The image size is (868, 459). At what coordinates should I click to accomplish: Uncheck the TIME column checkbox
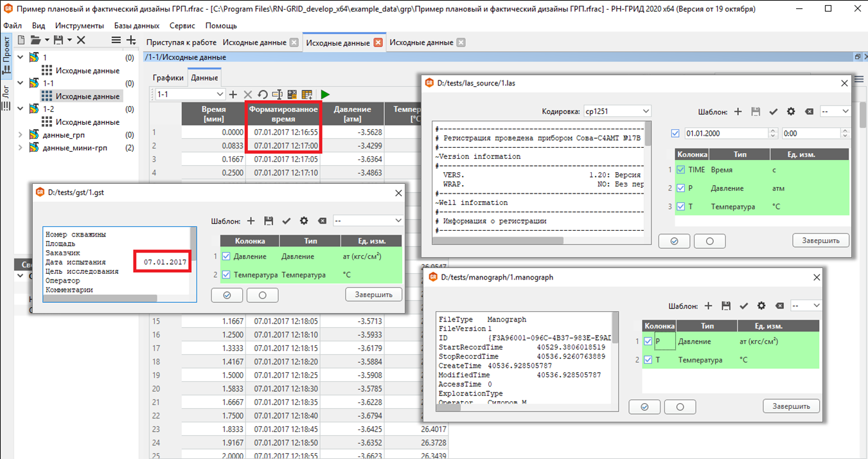click(680, 170)
